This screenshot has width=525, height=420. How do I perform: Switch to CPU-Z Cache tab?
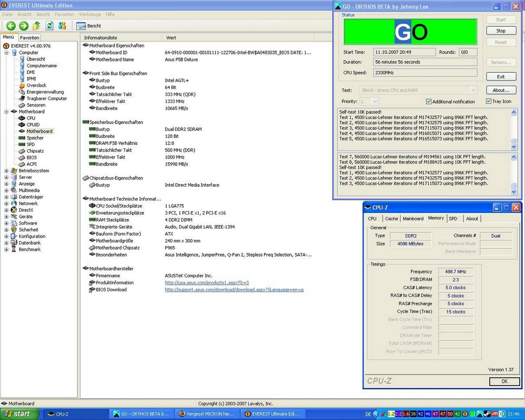pyautogui.click(x=391, y=219)
